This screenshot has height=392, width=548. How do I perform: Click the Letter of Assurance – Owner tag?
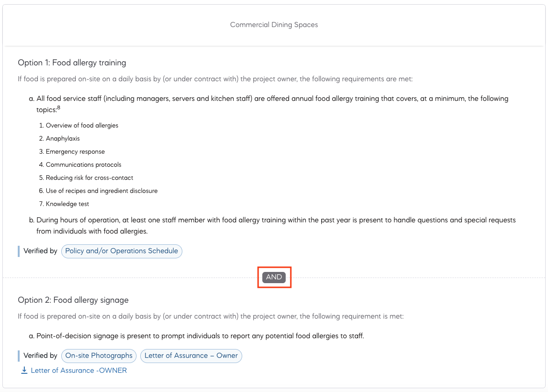tap(191, 356)
